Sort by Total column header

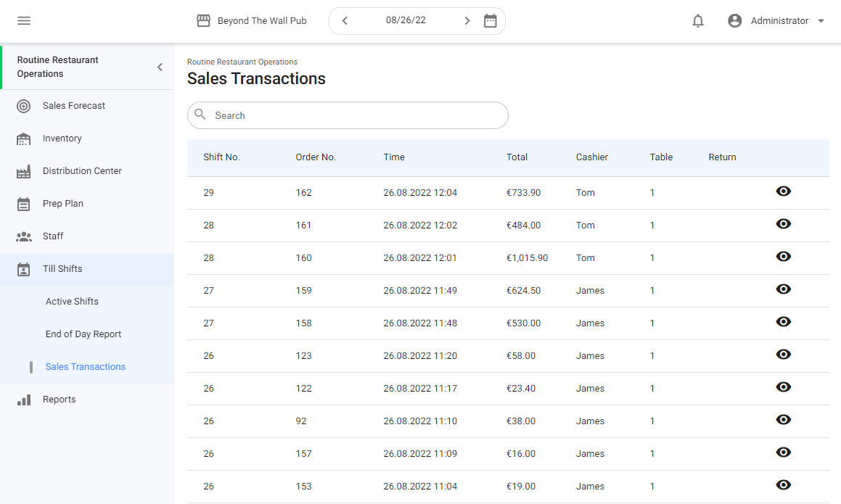[517, 157]
